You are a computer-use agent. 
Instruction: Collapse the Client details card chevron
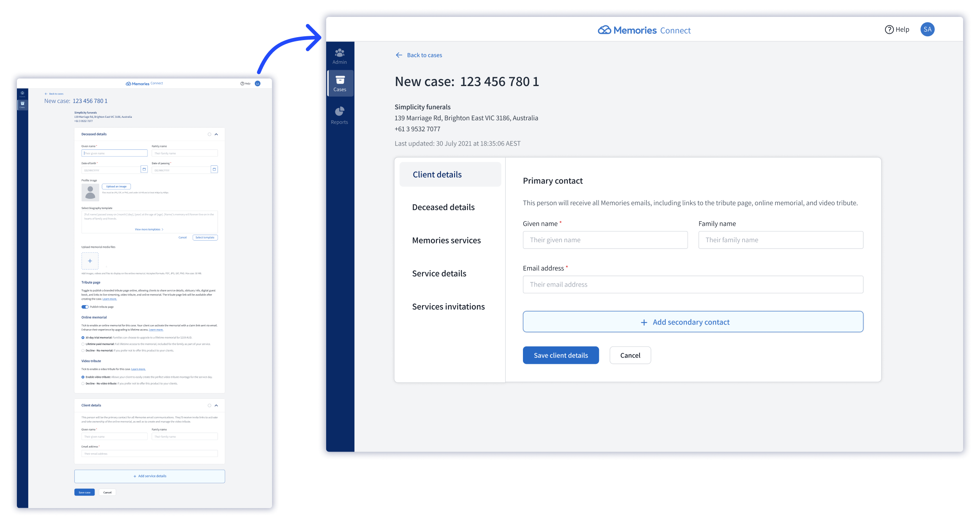[x=216, y=406]
